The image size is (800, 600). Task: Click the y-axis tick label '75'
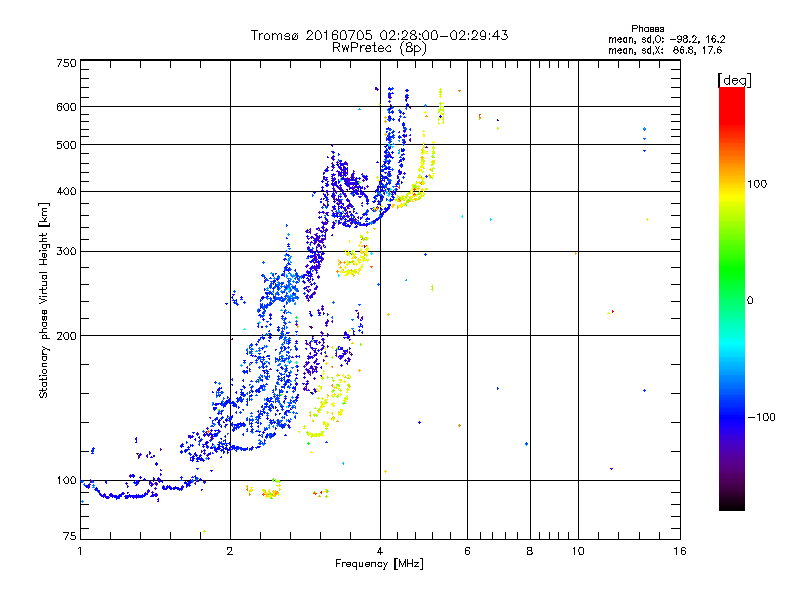point(70,536)
